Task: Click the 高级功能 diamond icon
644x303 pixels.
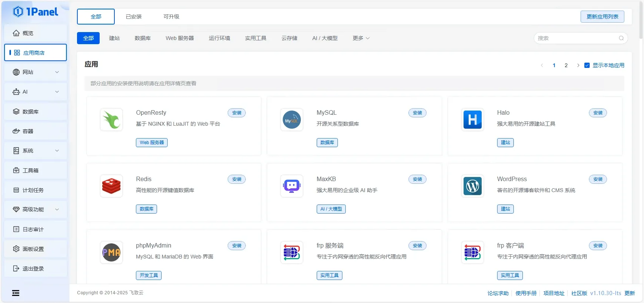Action: point(16,209)
